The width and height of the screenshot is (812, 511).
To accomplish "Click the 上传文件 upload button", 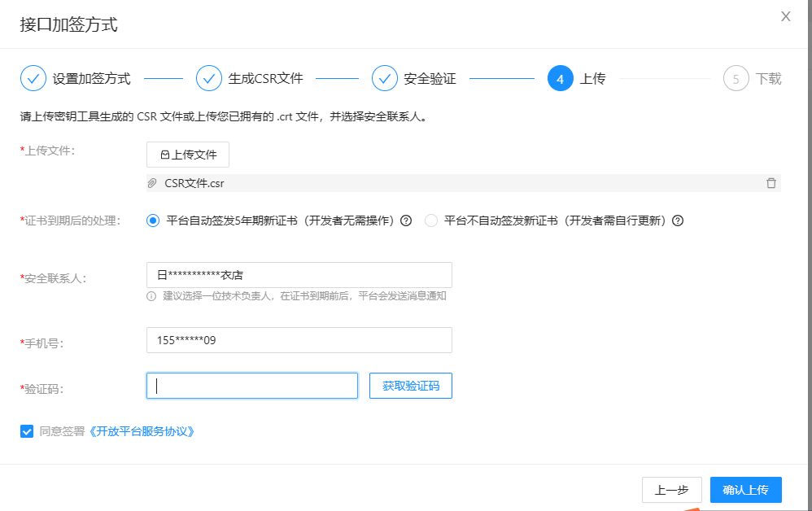I will [188, 155].
